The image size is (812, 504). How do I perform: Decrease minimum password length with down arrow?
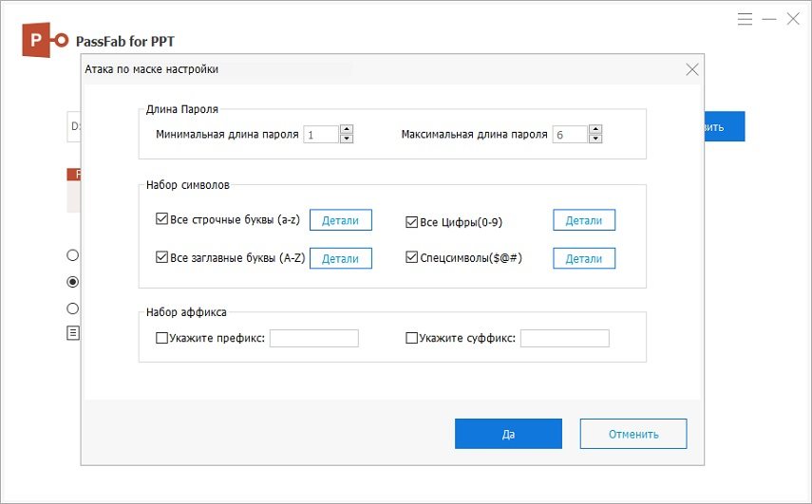(347, 139)
